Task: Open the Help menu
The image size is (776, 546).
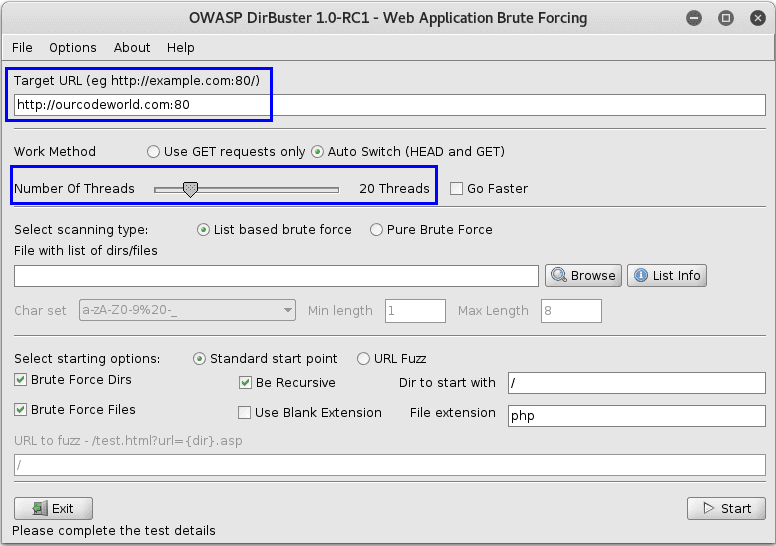Action: point(181,47)
